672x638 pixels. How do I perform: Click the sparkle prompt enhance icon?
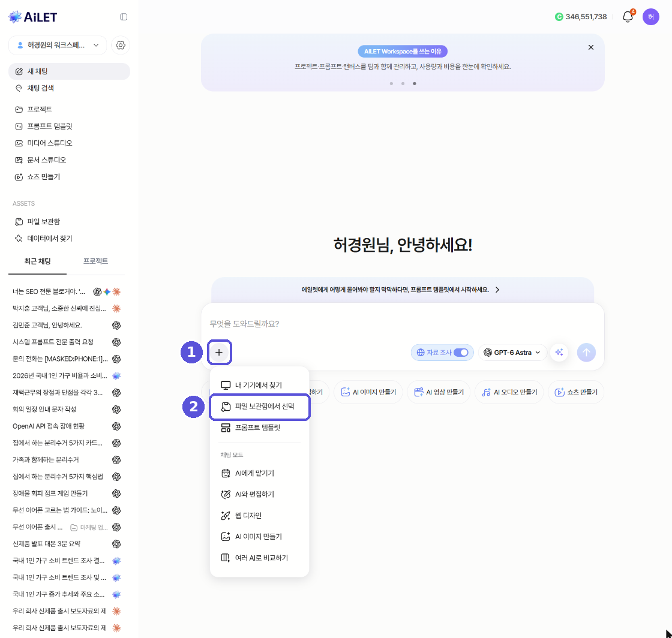pos(559,353)
